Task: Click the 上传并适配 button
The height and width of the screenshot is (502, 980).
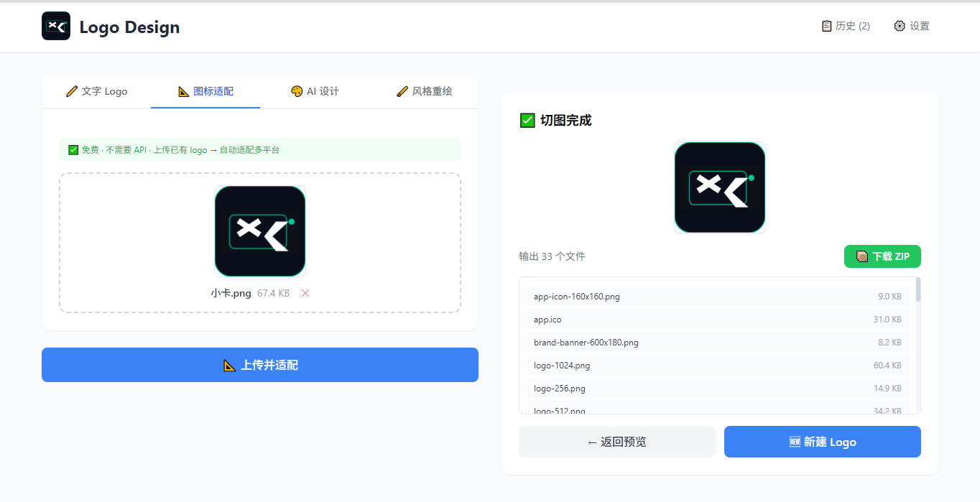Action: pos(260,365)
